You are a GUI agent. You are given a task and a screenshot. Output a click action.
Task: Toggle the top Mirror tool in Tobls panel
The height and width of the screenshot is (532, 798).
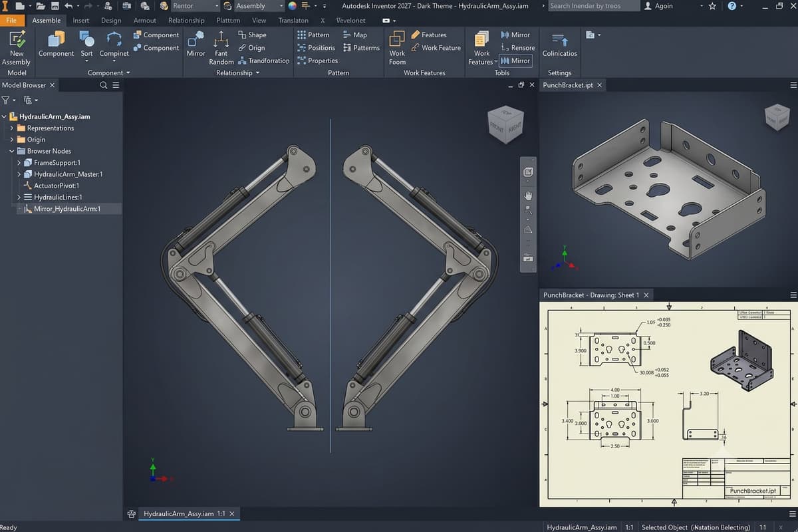[x=515, y=35]
